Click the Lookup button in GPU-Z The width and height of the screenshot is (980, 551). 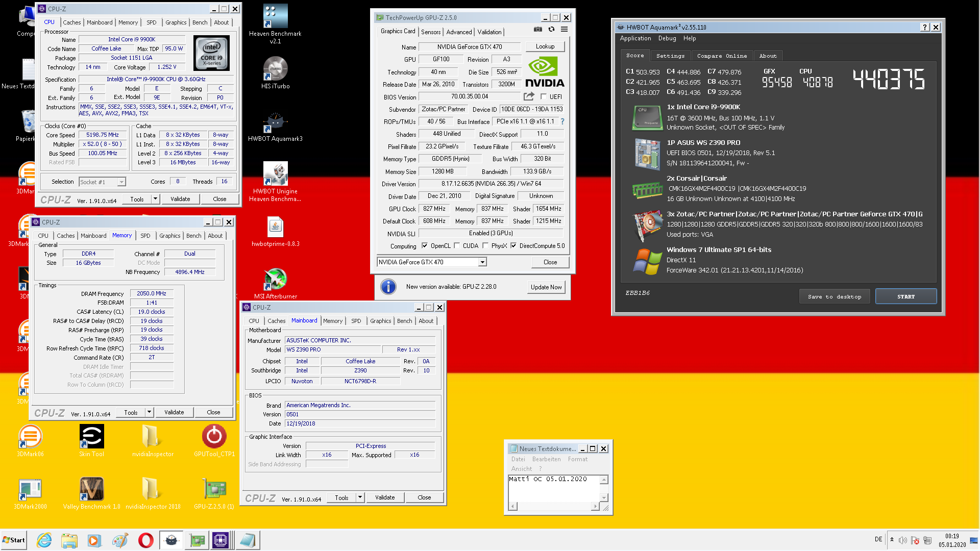545,46
